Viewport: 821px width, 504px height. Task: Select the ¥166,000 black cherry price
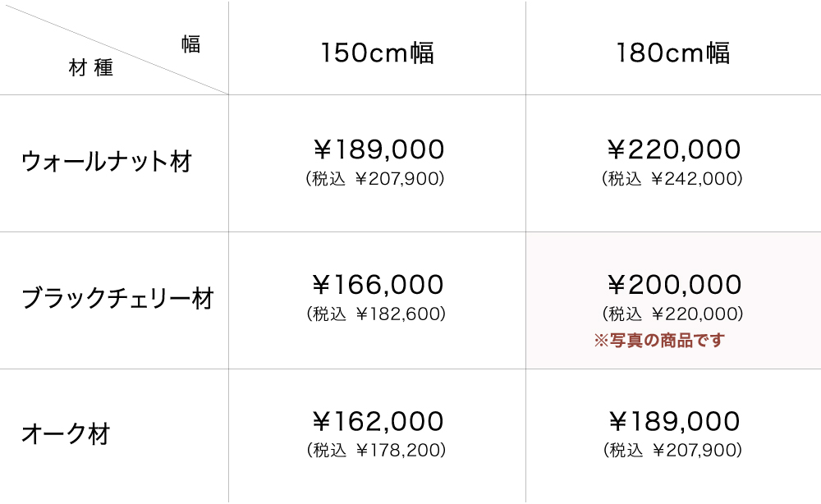378,285
